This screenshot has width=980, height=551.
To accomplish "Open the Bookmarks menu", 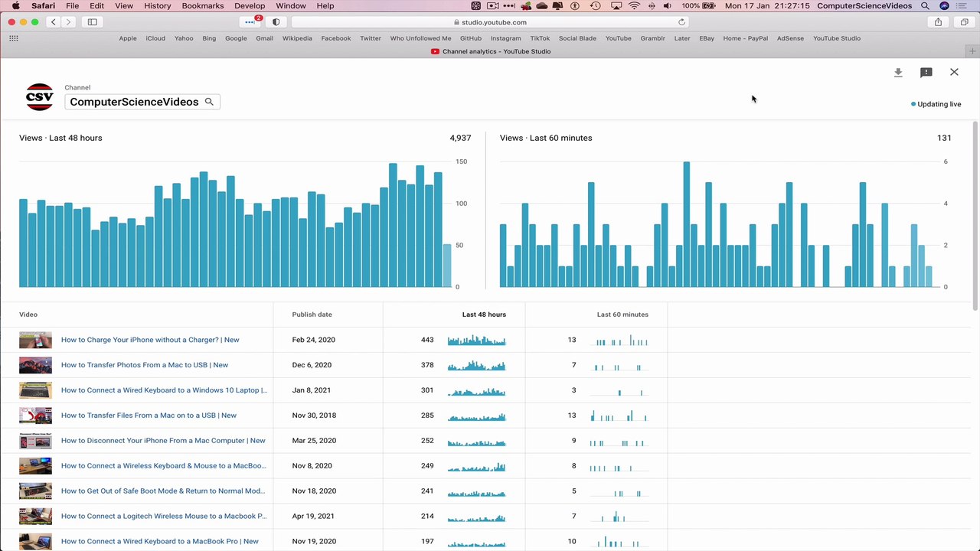I will pyautogui.click(x=203, y=5).
